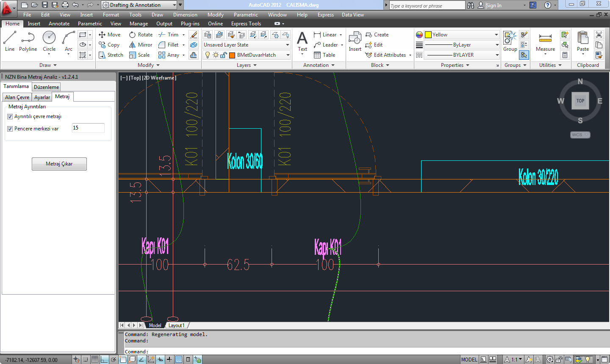Viewport: 610px width, 364px height.
Task: Toggle grid display in status bar
Action: pos(95,359)
